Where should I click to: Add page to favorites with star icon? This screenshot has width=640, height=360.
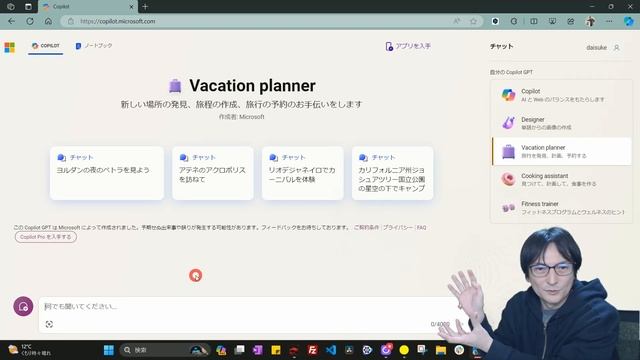pos(473,21)
